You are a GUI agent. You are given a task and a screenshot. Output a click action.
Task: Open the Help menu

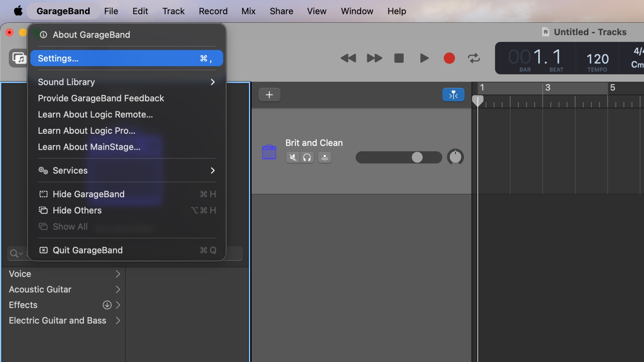coord(397,11)
